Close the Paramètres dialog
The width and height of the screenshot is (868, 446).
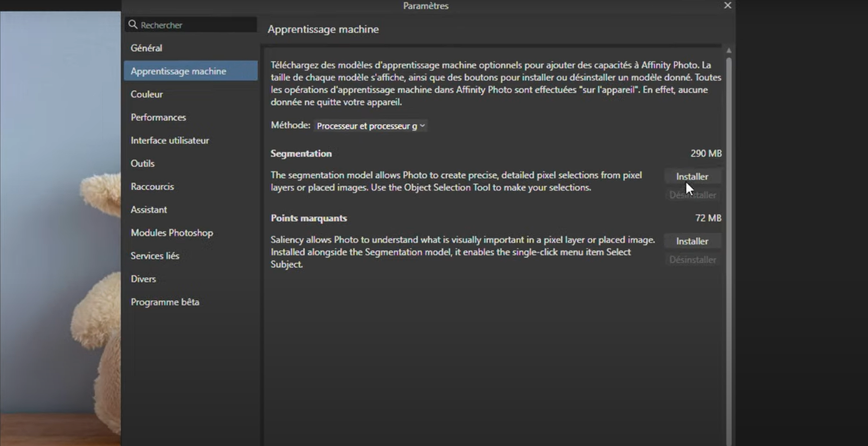[x=727, y=5]
